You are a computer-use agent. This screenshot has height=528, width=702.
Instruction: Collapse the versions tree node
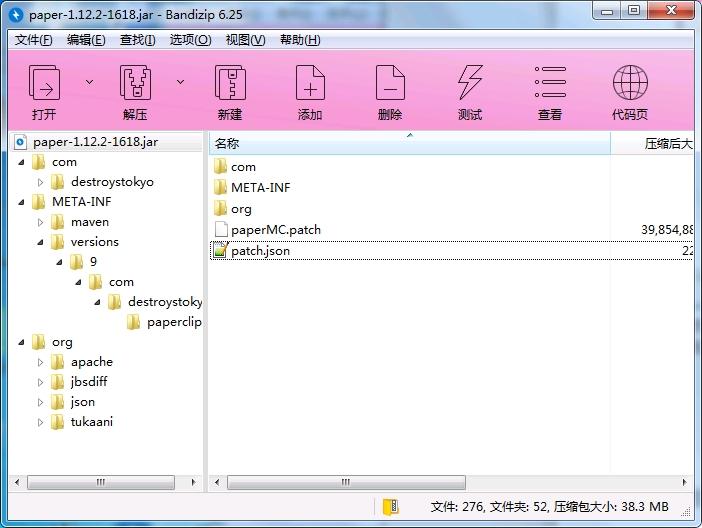[x=40, y=242]
